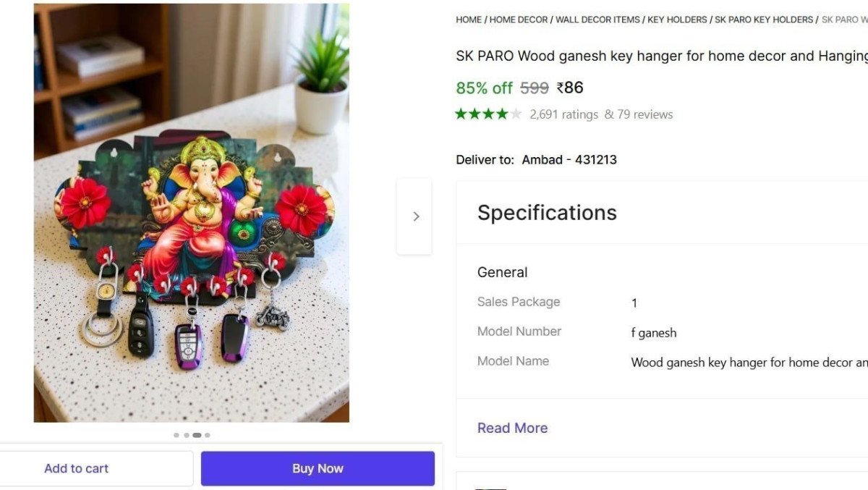Add the Ganesh key hanger to cart

point(76,468)
